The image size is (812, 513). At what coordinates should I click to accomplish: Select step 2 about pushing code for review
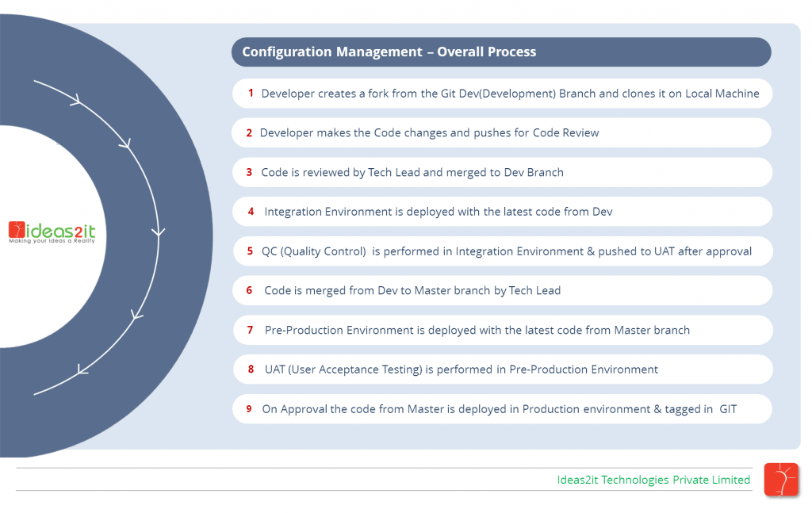[x=503, y=132]
